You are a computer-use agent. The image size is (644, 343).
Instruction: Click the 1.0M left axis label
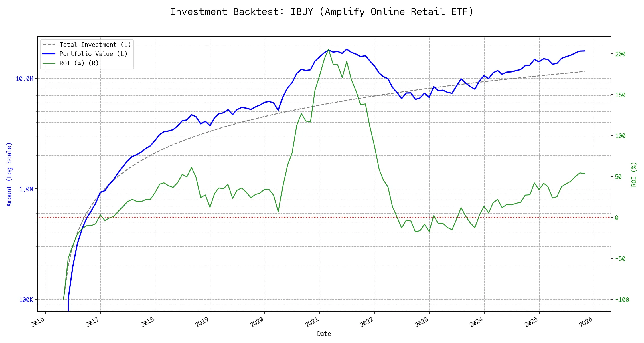26,189
